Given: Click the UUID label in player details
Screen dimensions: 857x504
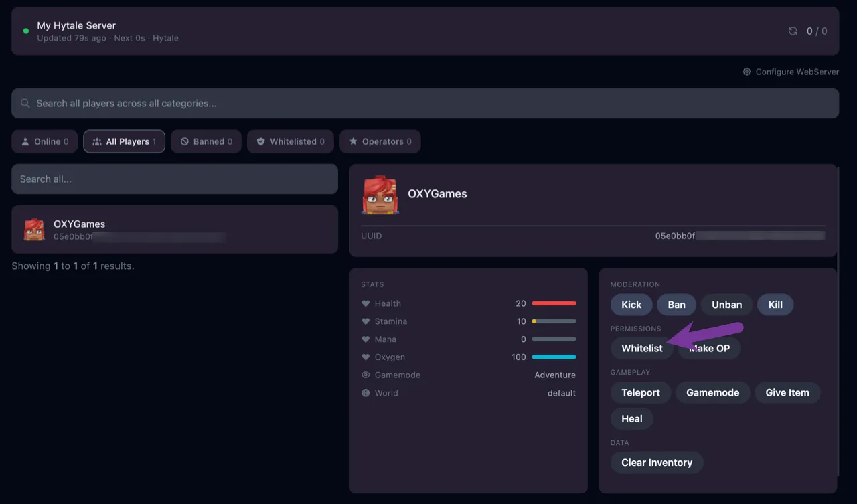Looking at the screenshot, I should (x=372, y=236).
